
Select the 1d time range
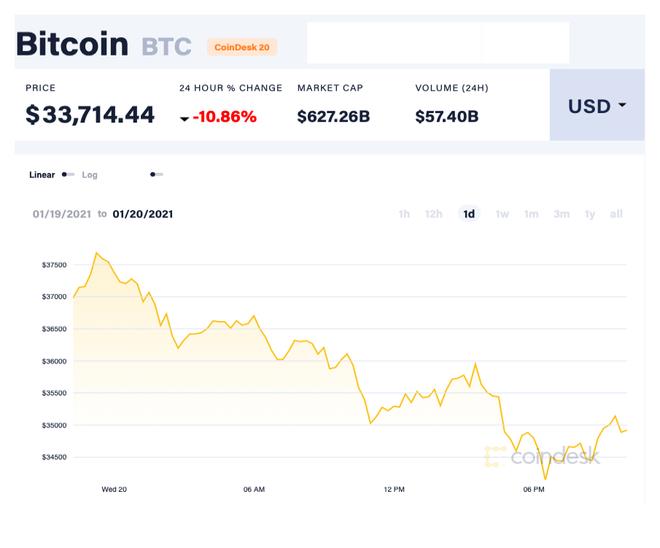pyautogui.click(x=469, y=214)
